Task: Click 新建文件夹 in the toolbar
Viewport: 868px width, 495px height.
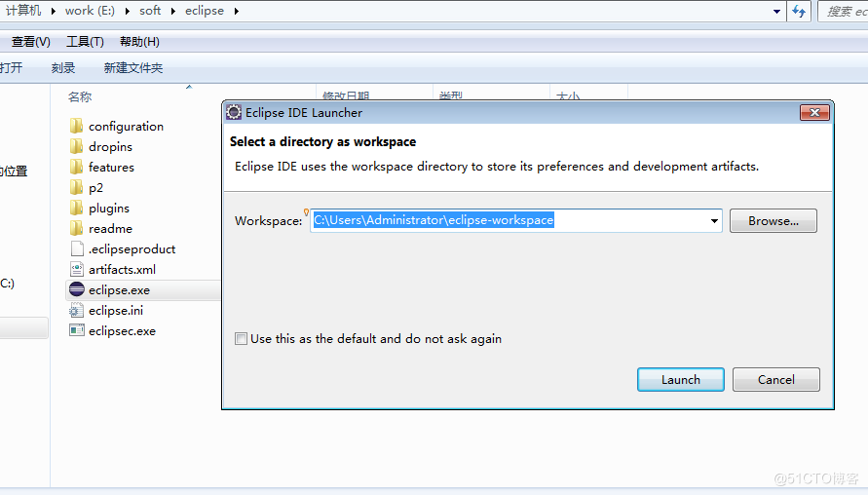Action: pyautogui.click(x=133, y=68)
